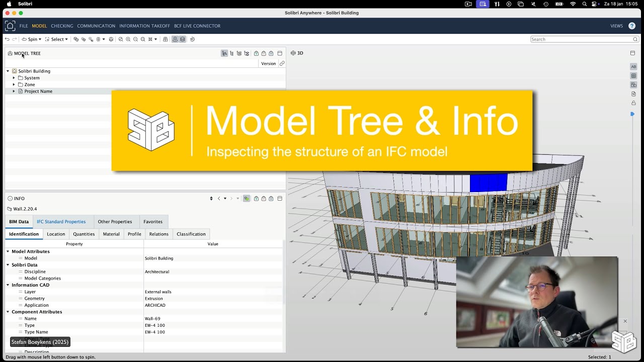Open the CHECKING layout tab

[62, 26]
